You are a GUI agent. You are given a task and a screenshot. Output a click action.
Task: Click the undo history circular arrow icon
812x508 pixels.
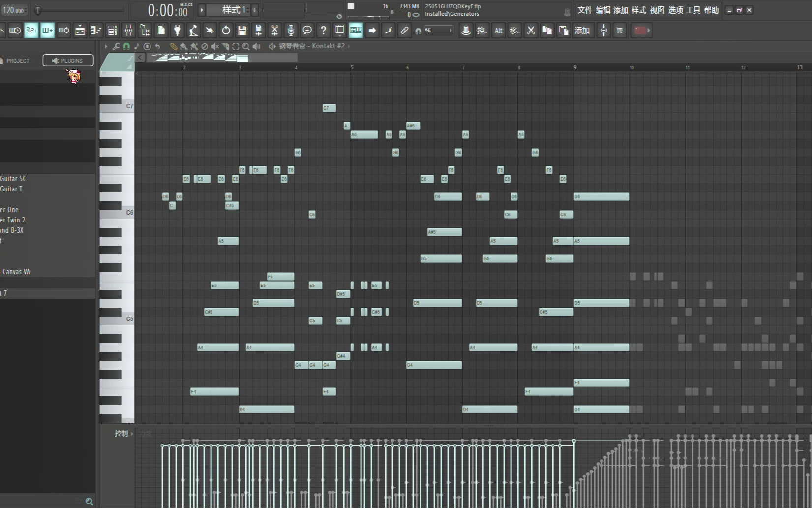pos(226,31)
